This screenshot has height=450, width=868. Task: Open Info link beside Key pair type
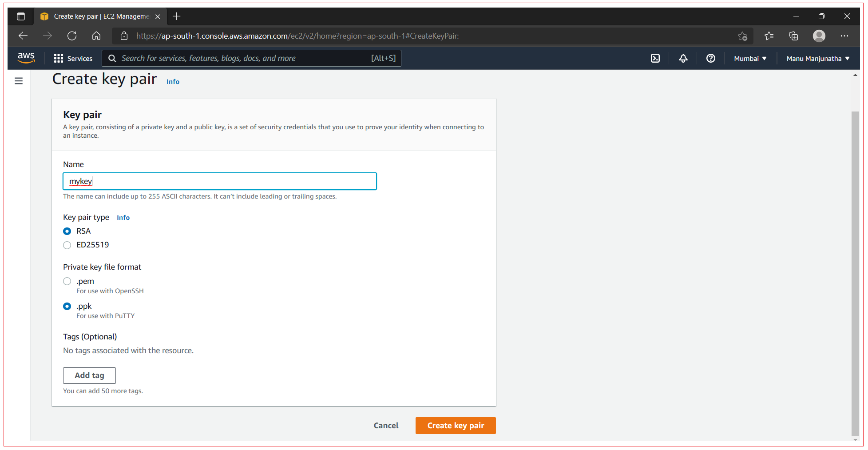(x=123, y=218)
